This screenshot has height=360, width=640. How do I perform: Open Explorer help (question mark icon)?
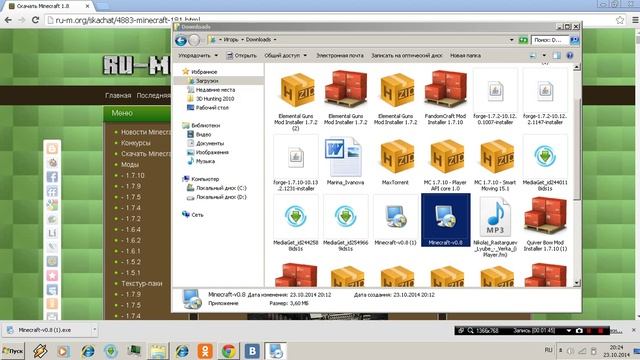(570, 56)
